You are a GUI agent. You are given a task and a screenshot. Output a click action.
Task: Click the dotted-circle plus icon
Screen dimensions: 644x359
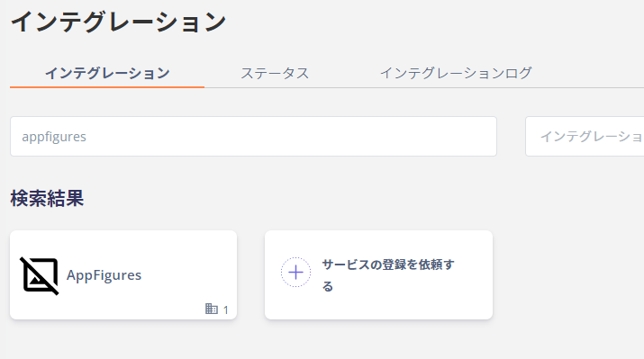click(295, 272)
